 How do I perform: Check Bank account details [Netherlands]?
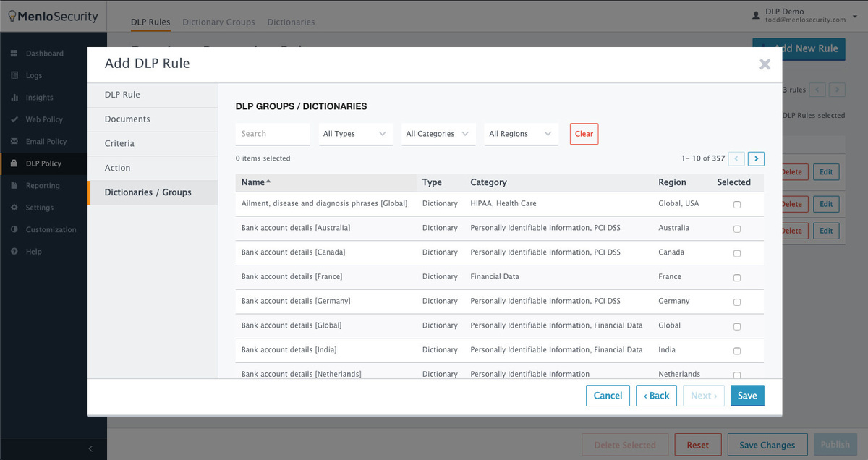(737, 375)
